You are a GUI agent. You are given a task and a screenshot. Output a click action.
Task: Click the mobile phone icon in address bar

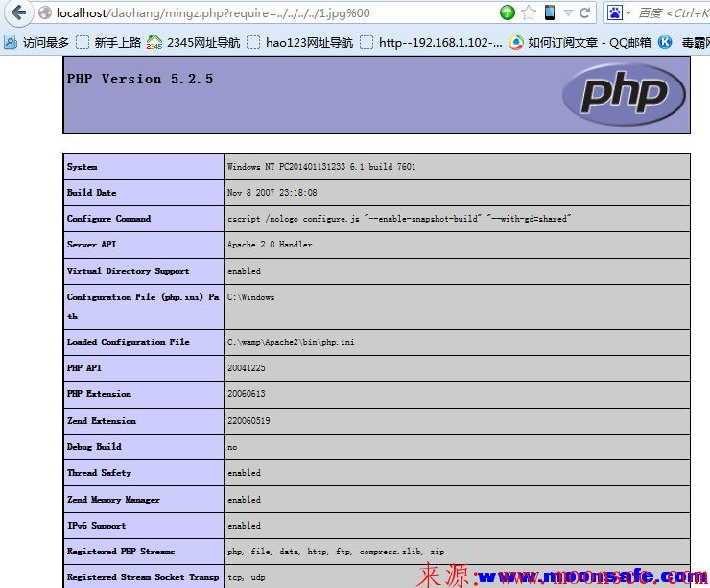(550, 12)
